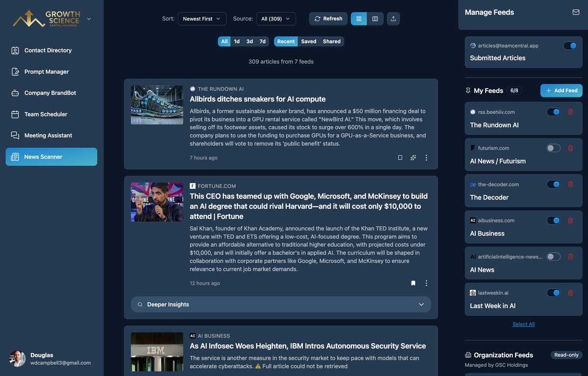
Task: Open more options for Allbirds article
Action: click(426, 158)
